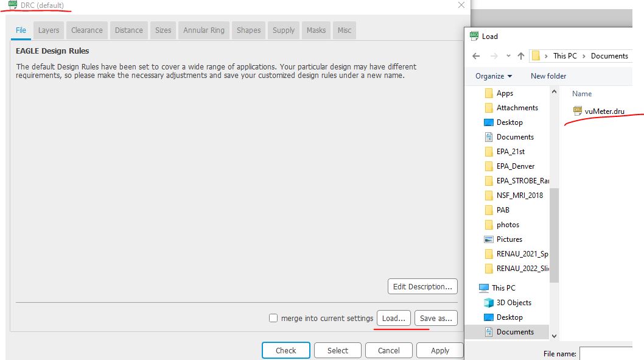
Task: Open the Pictures folder in sidebar
Action: 509,239
